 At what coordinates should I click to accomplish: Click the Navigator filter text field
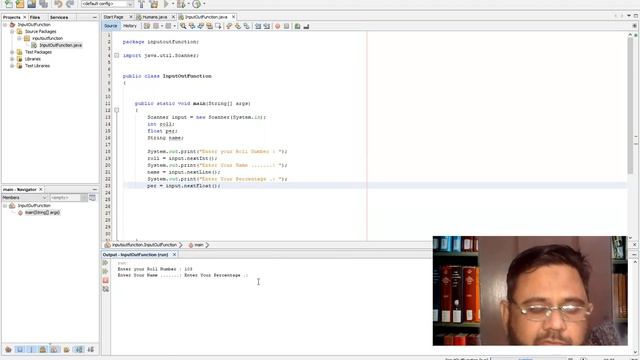click(65, 198)
